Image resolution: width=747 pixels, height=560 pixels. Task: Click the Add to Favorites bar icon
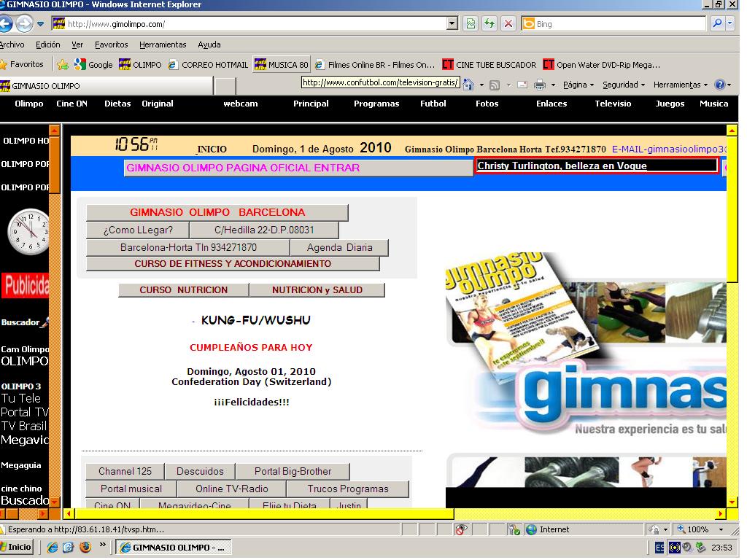pos(63,65)
